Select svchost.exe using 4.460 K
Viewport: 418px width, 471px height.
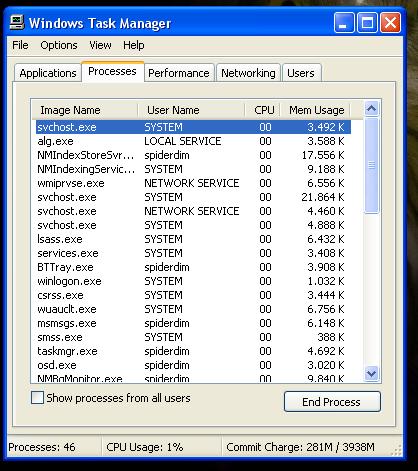coord(193,211)
